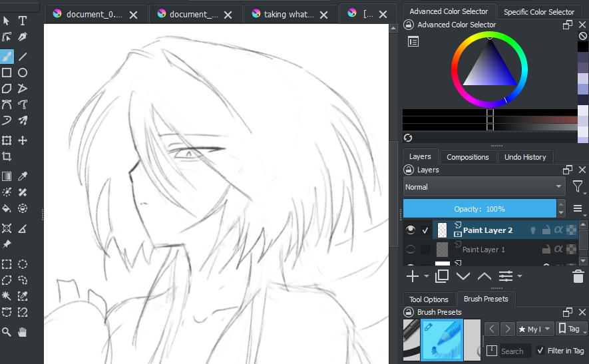The width and height of the screenshot is (589, 364).
Task: Select the Multibrush tool
Action: (23, 120)
